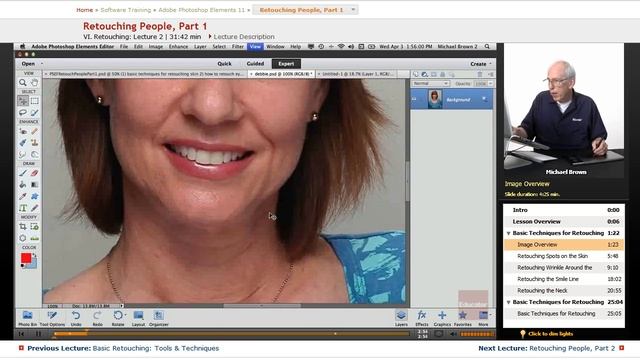
Task: Select the Pencil tool
Action: [35, 208]
